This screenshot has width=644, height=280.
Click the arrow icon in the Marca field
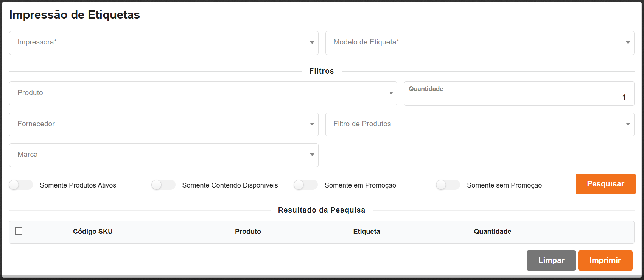(x=312, y=155)
